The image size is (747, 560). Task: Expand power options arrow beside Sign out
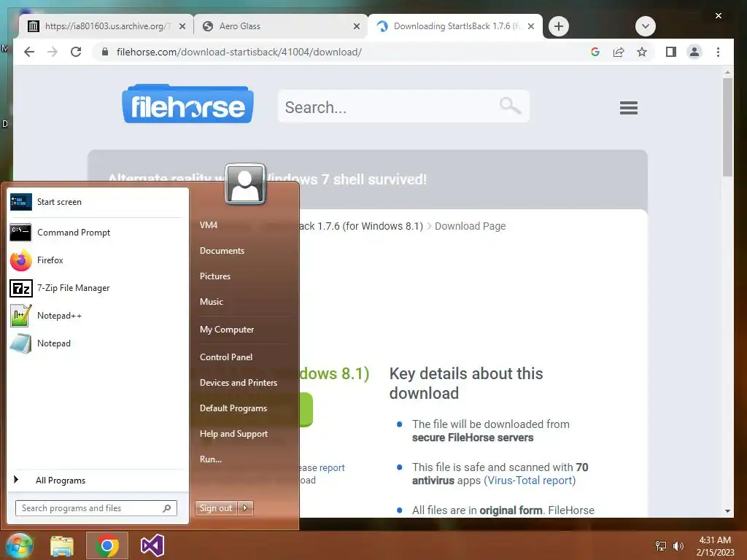point(245,508)
